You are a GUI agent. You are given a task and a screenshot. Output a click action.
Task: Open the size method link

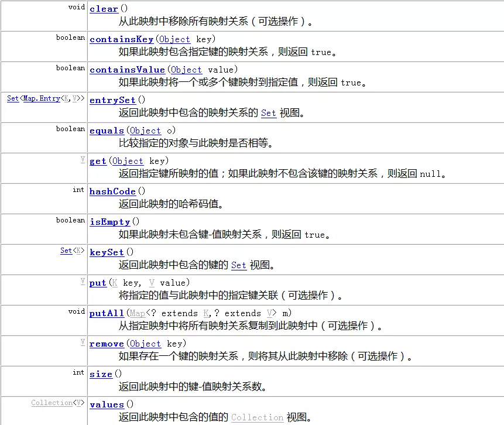pyautogui.click(x=101, y=374)
